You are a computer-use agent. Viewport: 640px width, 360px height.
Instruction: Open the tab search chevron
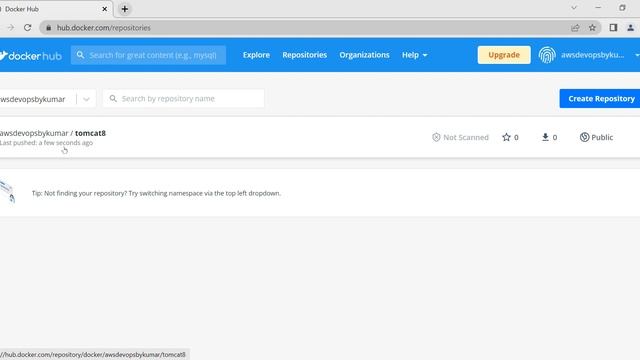[x=574, y=8]
